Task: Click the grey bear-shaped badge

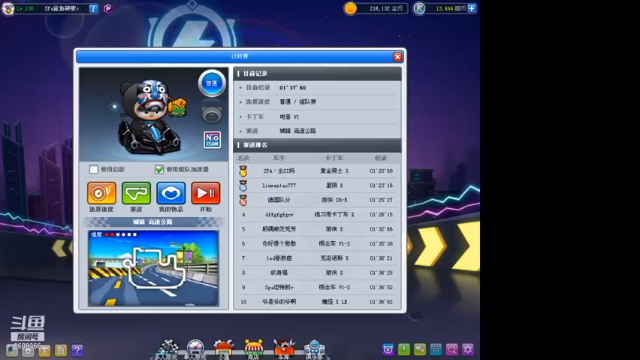Action: pyautogui.click(x=211, y=114)
